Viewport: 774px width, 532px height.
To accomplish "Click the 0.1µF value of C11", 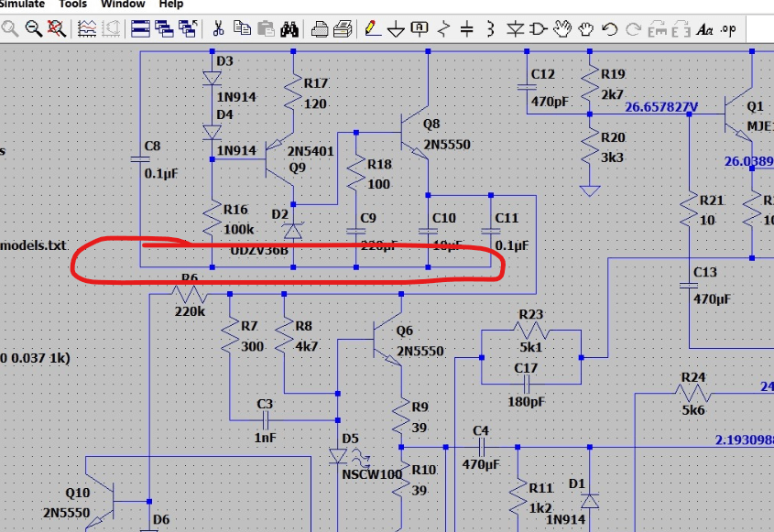I will coord(511,245).
